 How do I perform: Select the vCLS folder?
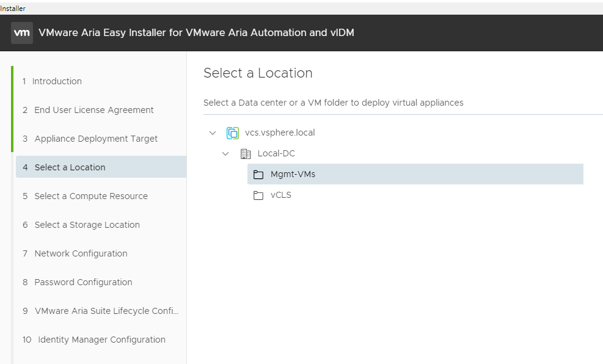tap(281, 195)
